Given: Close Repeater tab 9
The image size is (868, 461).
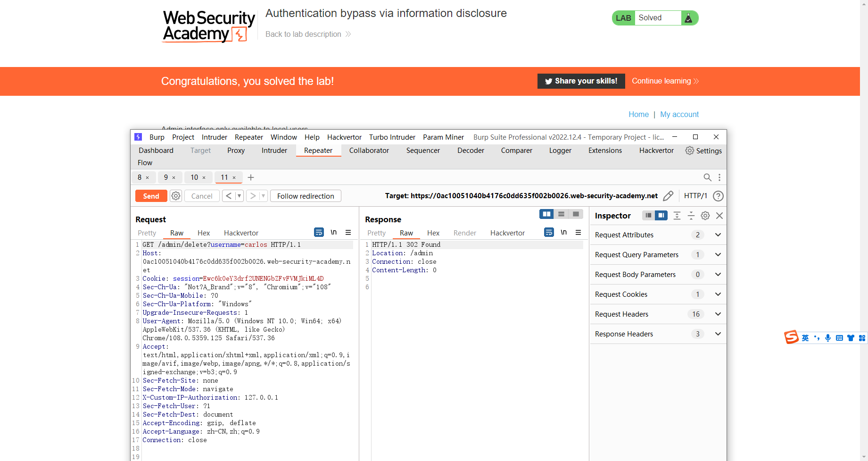Looking at the screenshot, I should pos(174,178).
